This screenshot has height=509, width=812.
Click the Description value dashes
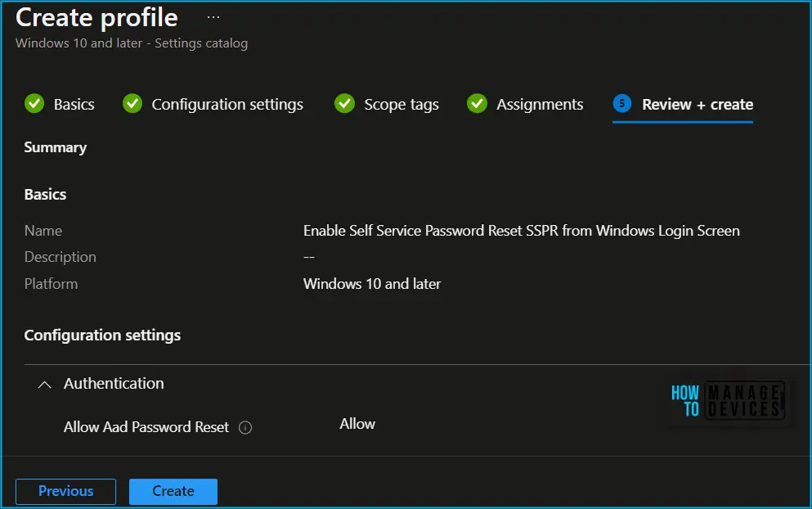(x=308, y=257)
